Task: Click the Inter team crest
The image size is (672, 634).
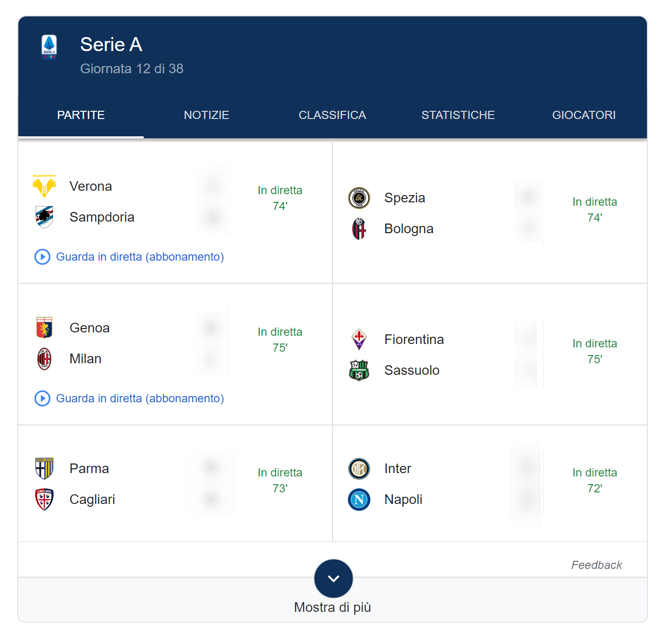Action: tap(359, 469)
